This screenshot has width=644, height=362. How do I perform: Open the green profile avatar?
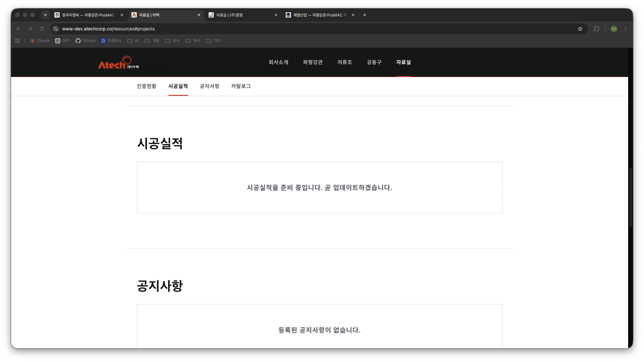pyautogui.click(x=614, y=29)
